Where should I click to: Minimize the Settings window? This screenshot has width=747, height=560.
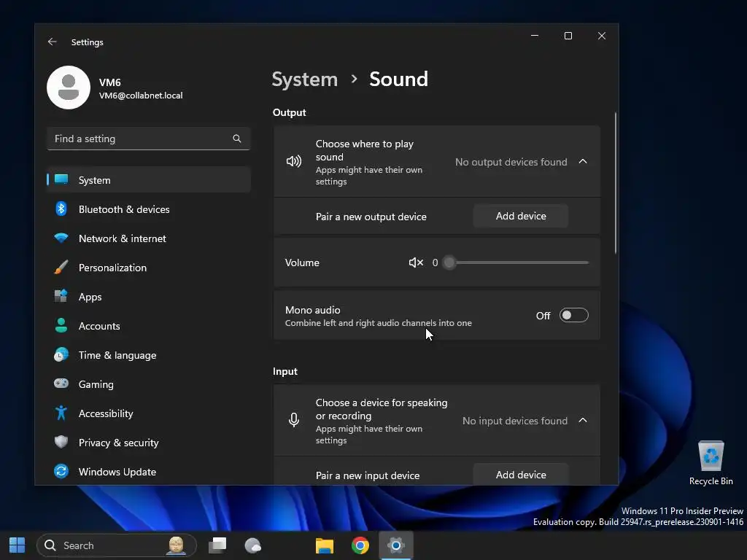click(535, 36)
